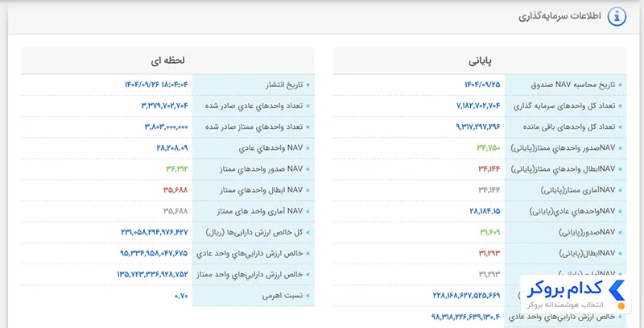Click the خالص ارزش دارایی‌هاي واحد ممتاز label
The image size is (644, 328).
pos(250,275)
